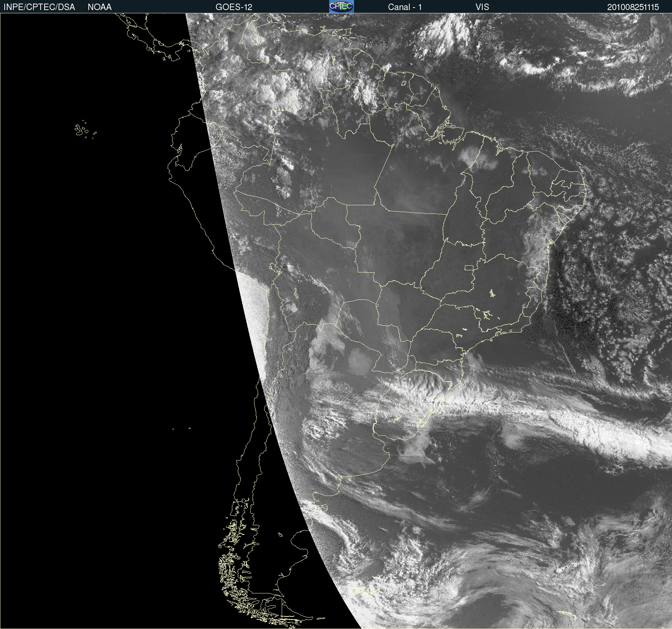Click the 201008251115 timestamp
Screen dimensions: 672x629
coord(633,7)
